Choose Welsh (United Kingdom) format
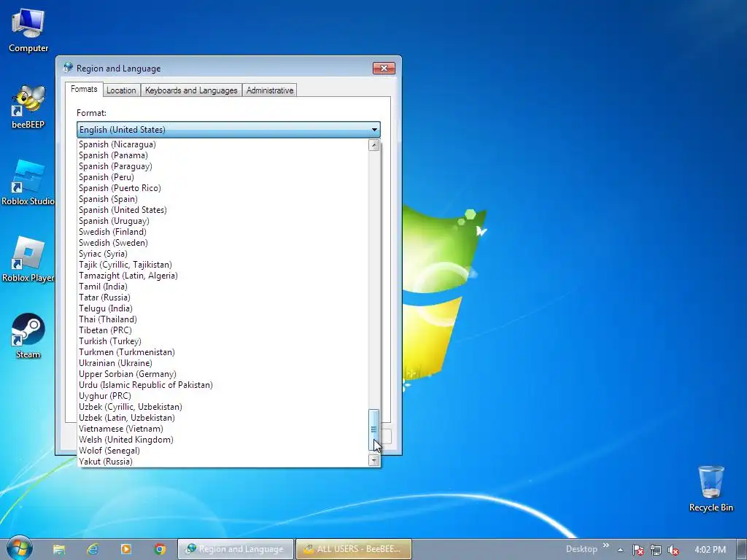The width and height of the screenshot is (747, 560). (x=223, y=440)
